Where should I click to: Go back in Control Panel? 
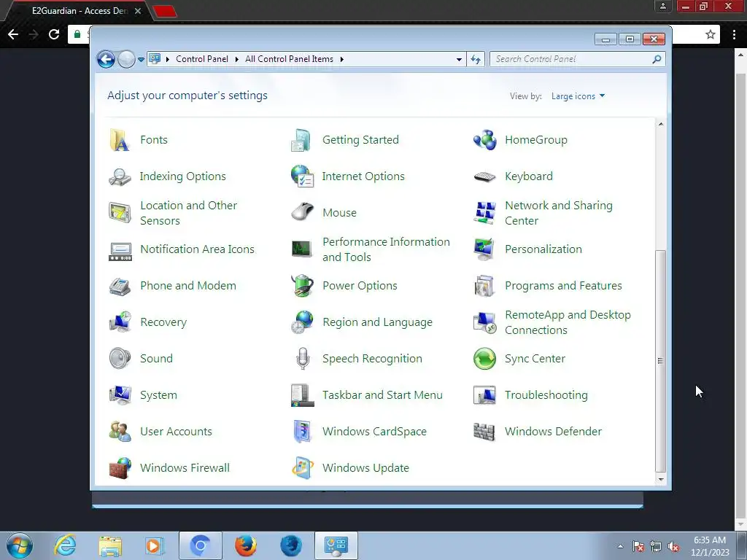106,60
